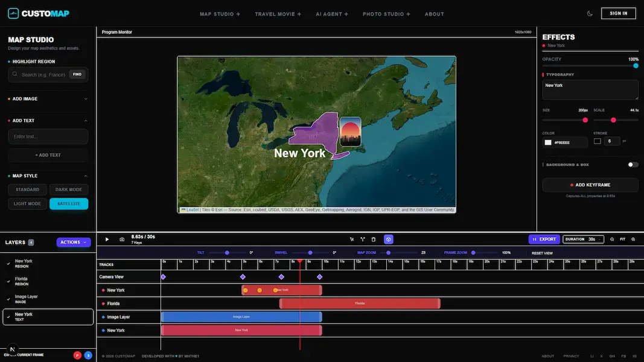Viewport: 644px width, 362px height.
Task: Click the zoom out icon next to FIT
Action: pyautogui.click(x=612, y=239)
